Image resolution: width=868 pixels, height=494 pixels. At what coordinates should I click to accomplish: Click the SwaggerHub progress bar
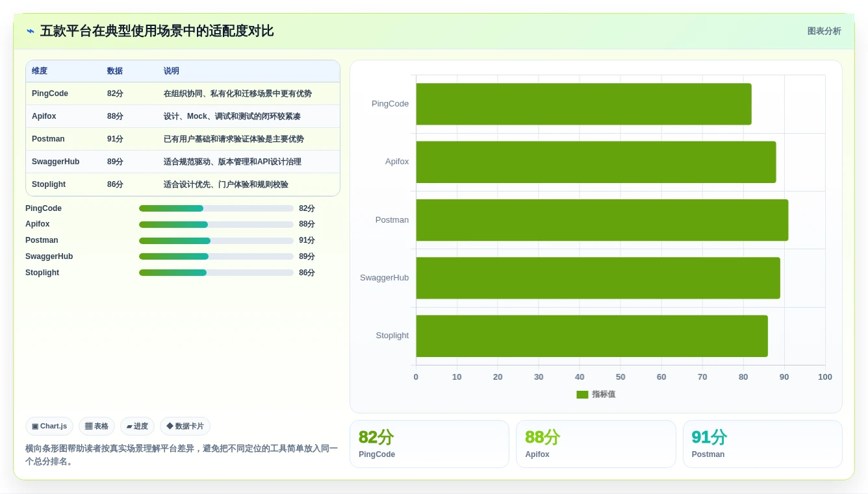216,256
